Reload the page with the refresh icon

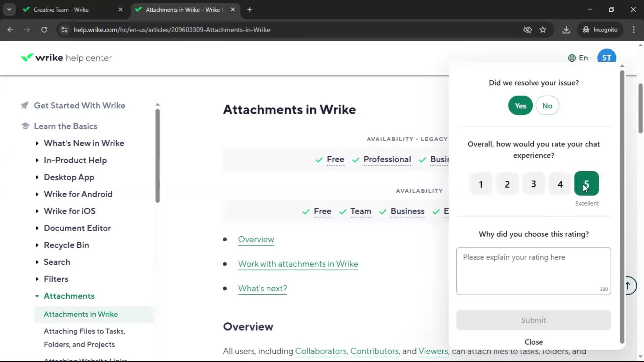point(44,30)
